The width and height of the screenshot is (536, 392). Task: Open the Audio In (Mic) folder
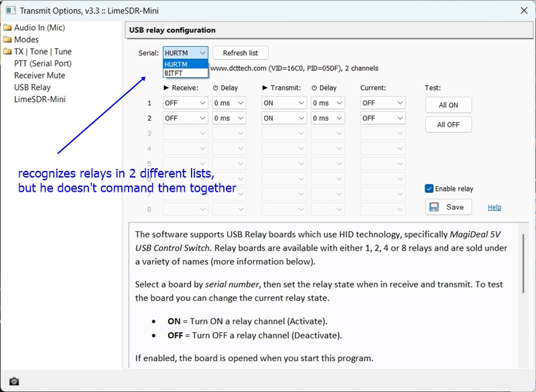pos(39,27)
